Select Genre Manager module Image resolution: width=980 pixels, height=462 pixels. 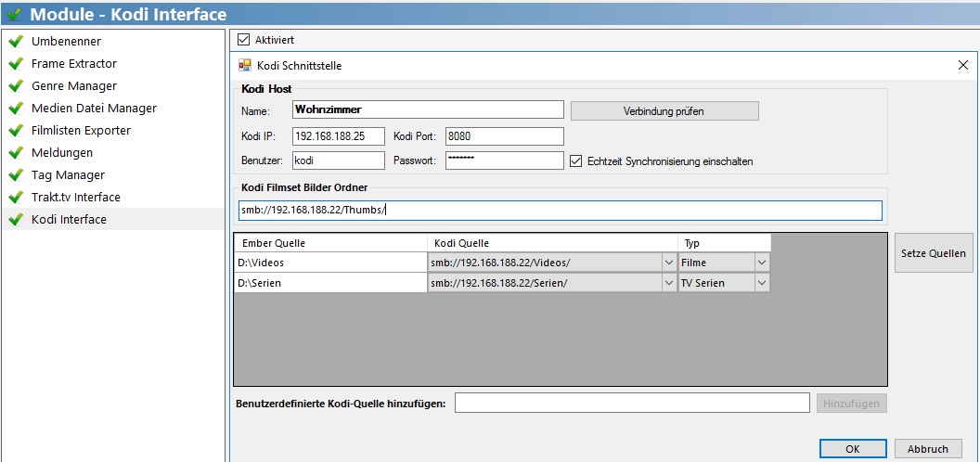pyautogui.click(x=112, y=85)
